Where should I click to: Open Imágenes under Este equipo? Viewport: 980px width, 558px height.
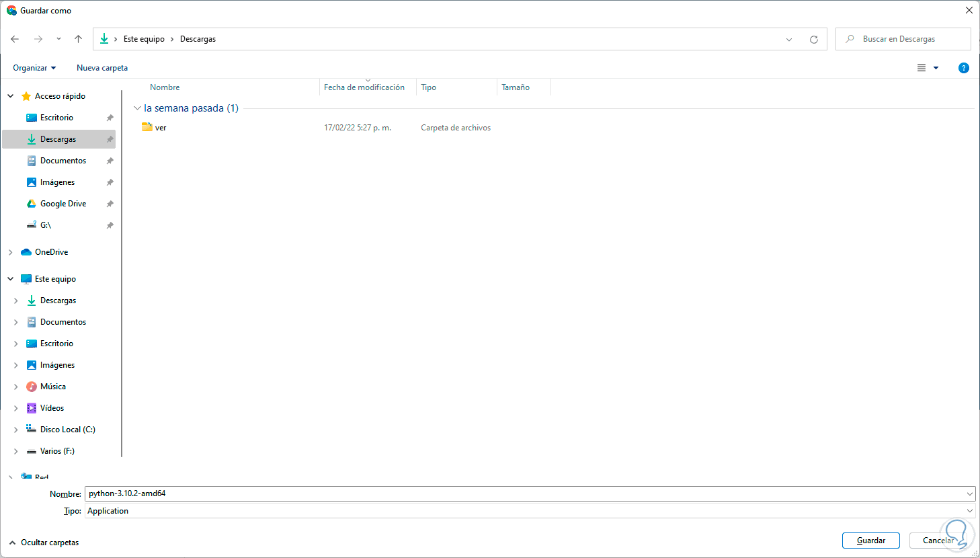tap(57, 365)
